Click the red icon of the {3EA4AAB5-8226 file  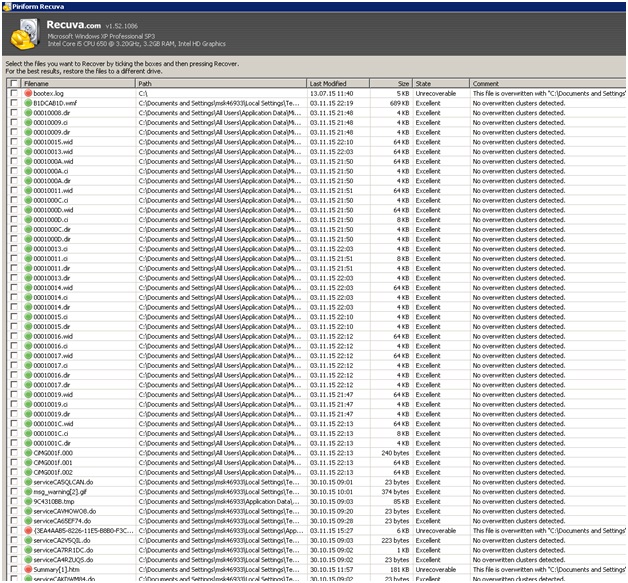(x=28, y=531)
